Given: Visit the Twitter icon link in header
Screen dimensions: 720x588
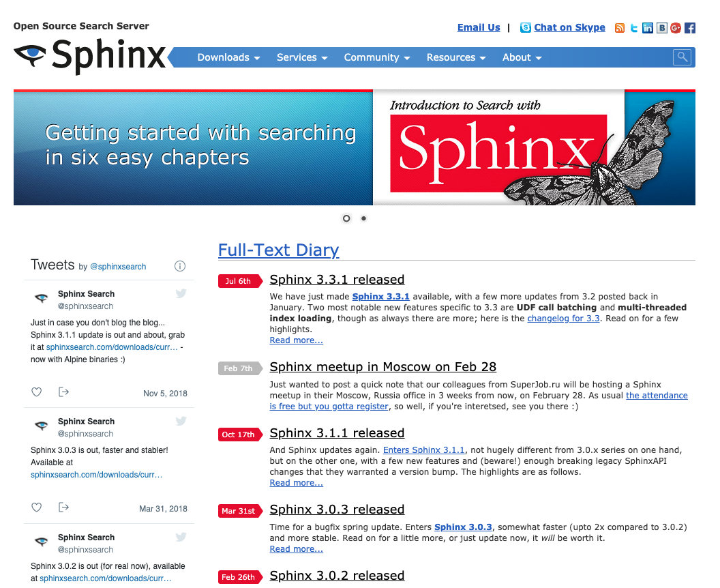Looking at the screenshot, I should pyautogui.click(x=633, y=28).
